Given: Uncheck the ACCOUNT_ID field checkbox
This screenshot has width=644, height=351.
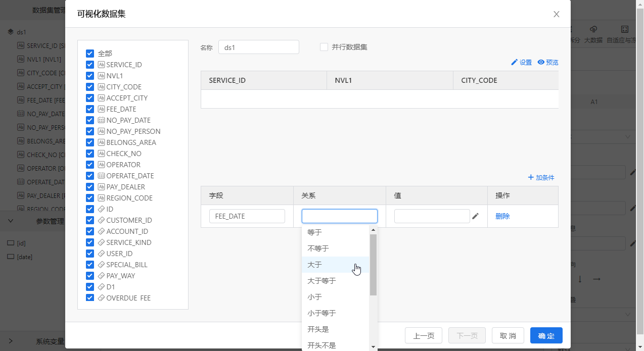Looking at the screenshot, I should tap(90, 231).
